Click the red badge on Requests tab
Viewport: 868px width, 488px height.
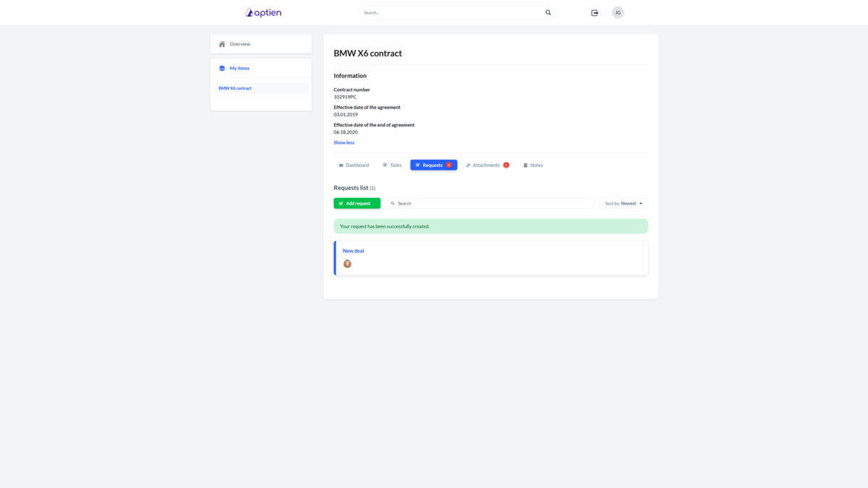pyautogui.click(x=449, y=165)
